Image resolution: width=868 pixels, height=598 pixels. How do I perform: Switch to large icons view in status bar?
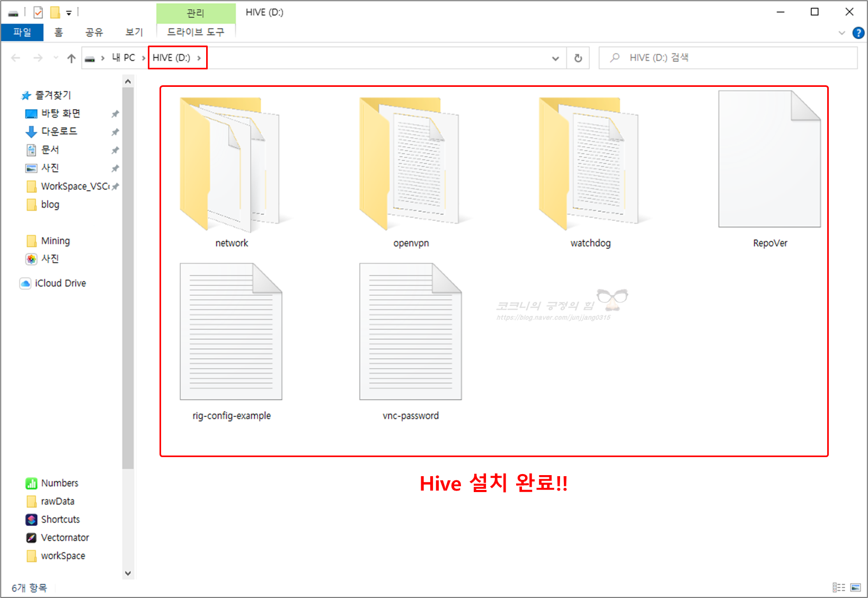856,587
